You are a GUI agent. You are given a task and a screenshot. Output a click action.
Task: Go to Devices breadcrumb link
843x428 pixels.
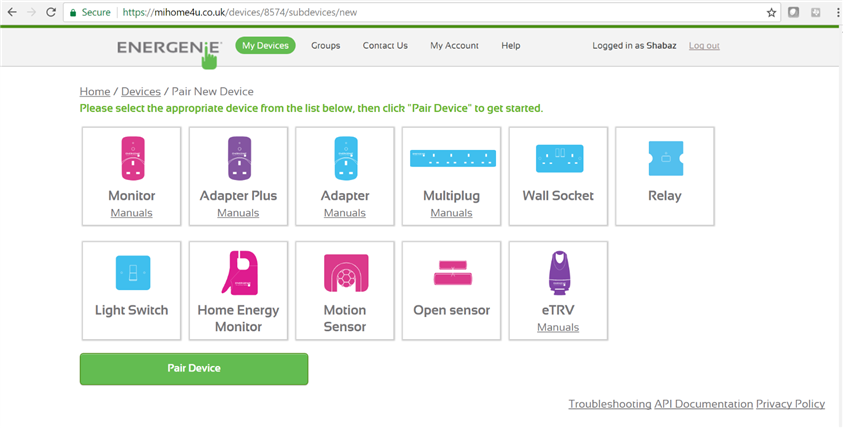click(x=141, y=91)
